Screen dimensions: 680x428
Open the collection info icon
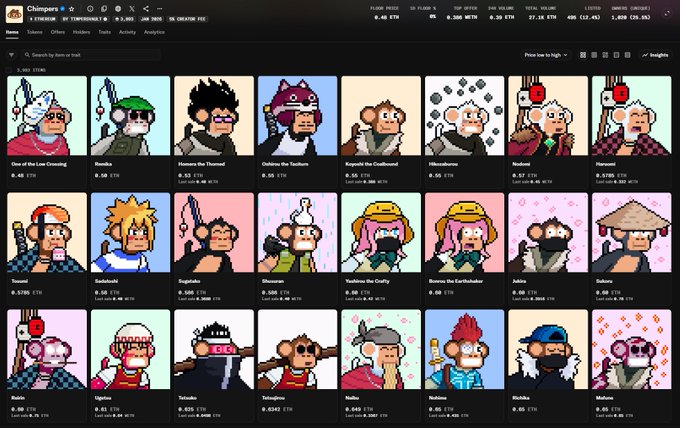[x=90, y=9]
